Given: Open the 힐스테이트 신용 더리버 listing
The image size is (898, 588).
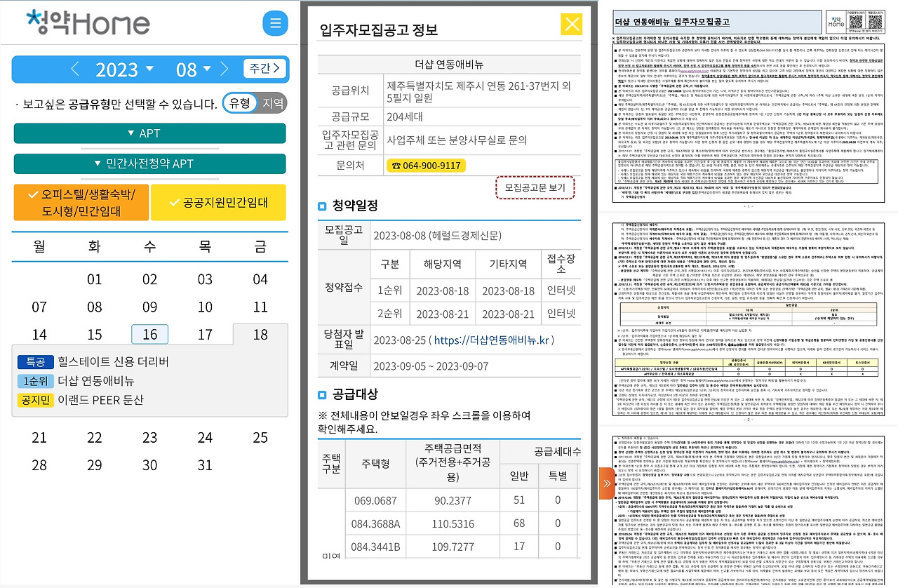Looking at the screenshot, I should (114, 362).
